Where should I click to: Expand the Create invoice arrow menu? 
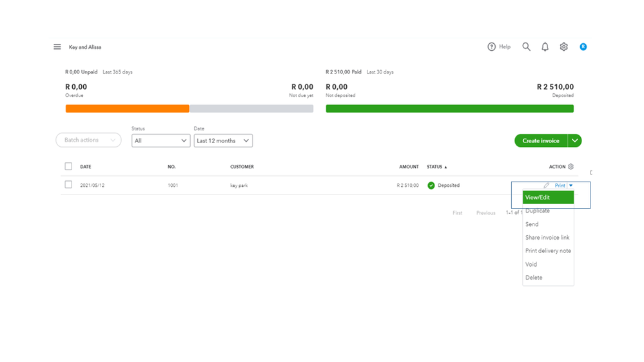[x=574, y=140]
